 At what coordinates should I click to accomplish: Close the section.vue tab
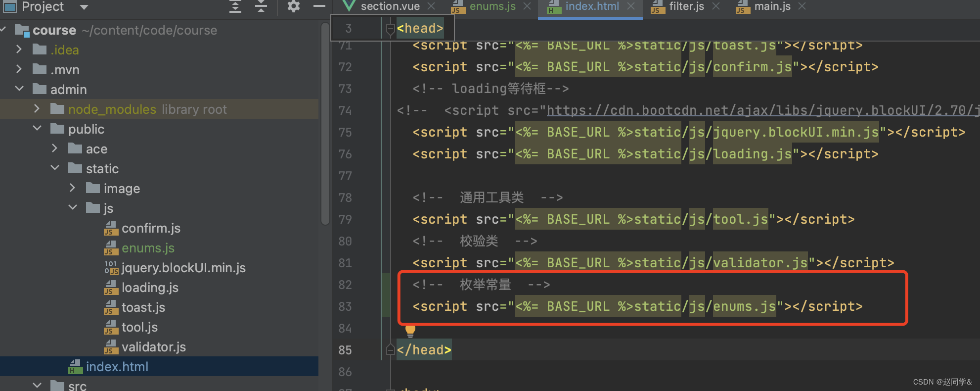point(431,6)
